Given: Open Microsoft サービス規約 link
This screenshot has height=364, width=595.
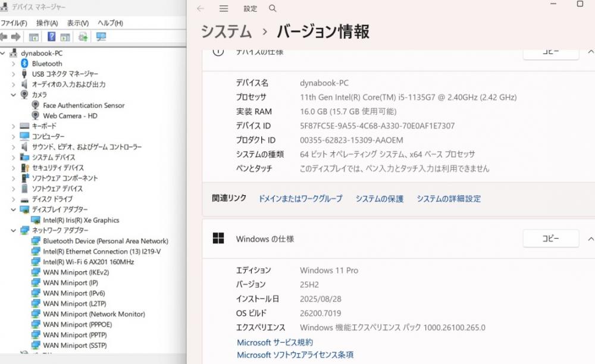Looking at the screenshot, I should (x=275, y=343).
